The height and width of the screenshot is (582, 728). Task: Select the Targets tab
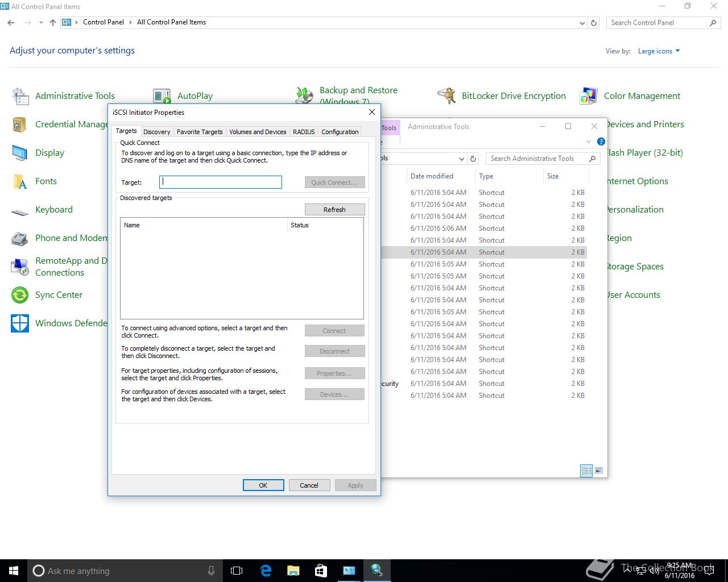126,131
